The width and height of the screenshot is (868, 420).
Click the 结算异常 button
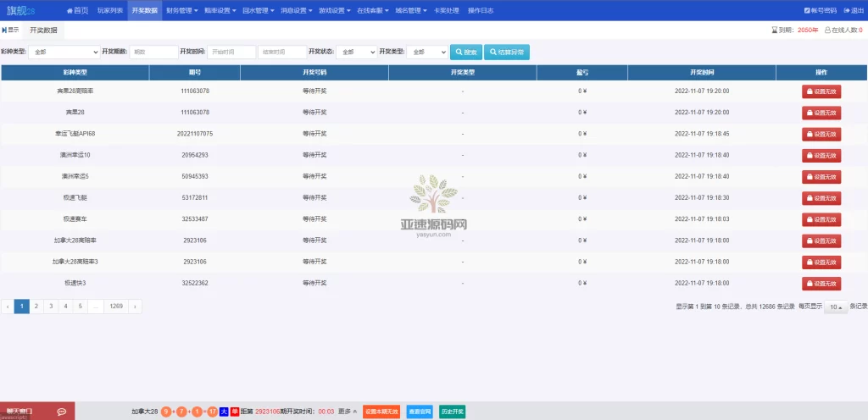pyautogui.click(x=507, y=52)
